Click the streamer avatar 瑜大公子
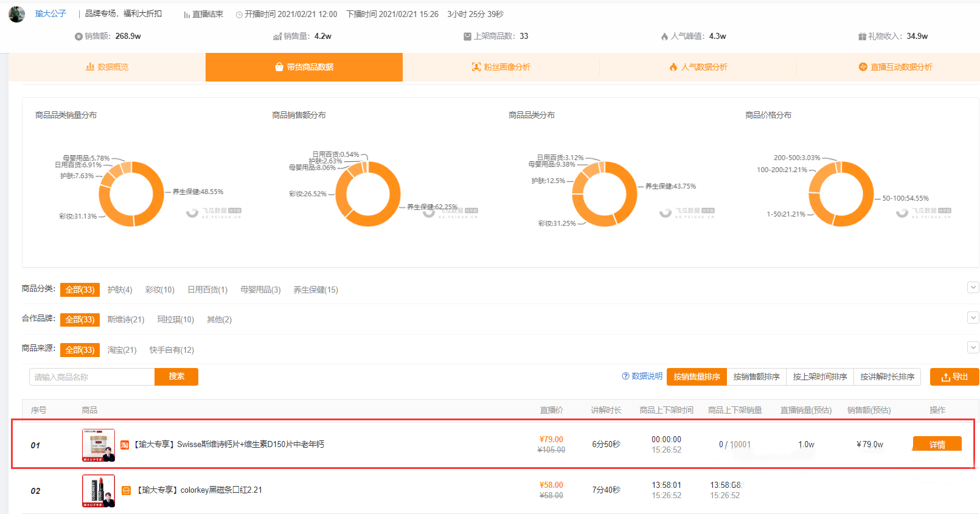The image size is (980, 514). tap(16, 13)
